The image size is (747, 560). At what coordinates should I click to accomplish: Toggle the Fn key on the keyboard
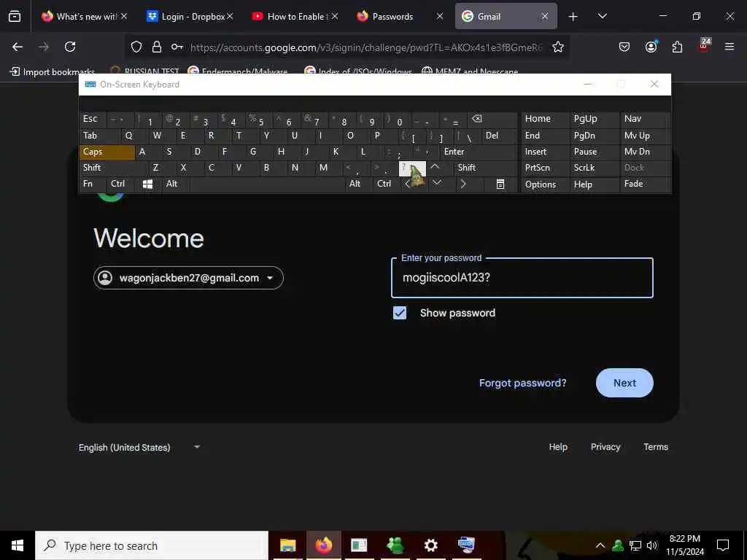pyautogui.click(x=93, y=184)
